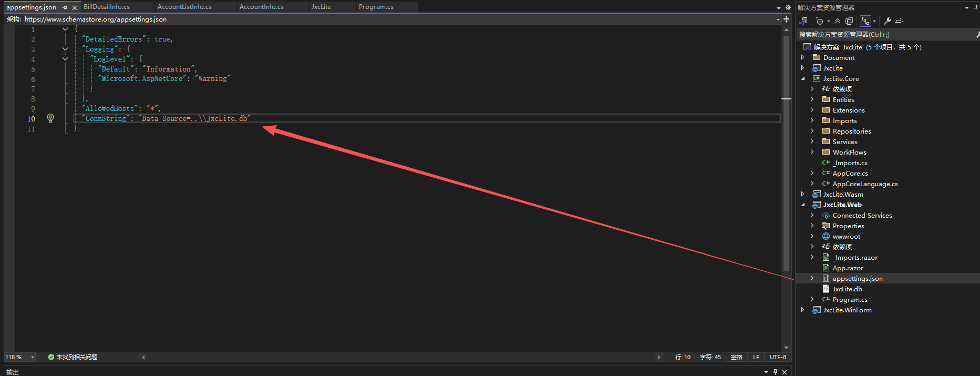Screen dimensions: 980x376
Task: Toggle pin on appsettings.json tab
Action: 65,7
